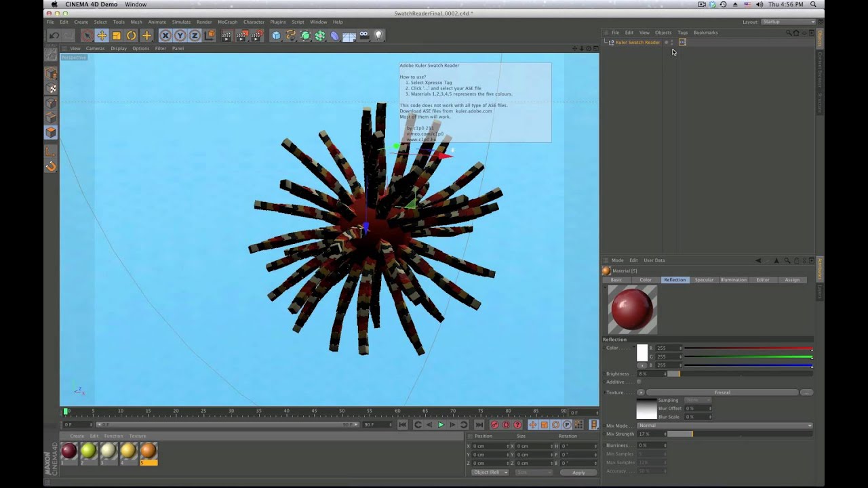Select the Texture mode checkered cube icon
The height and width of the screenshot is (488, 868).
(x=51, y=88)
